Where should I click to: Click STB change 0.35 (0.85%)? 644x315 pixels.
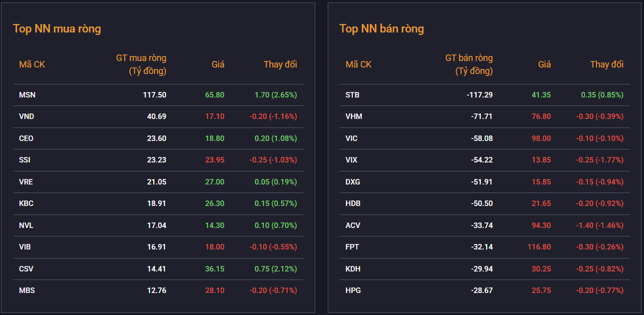(602, 95)
